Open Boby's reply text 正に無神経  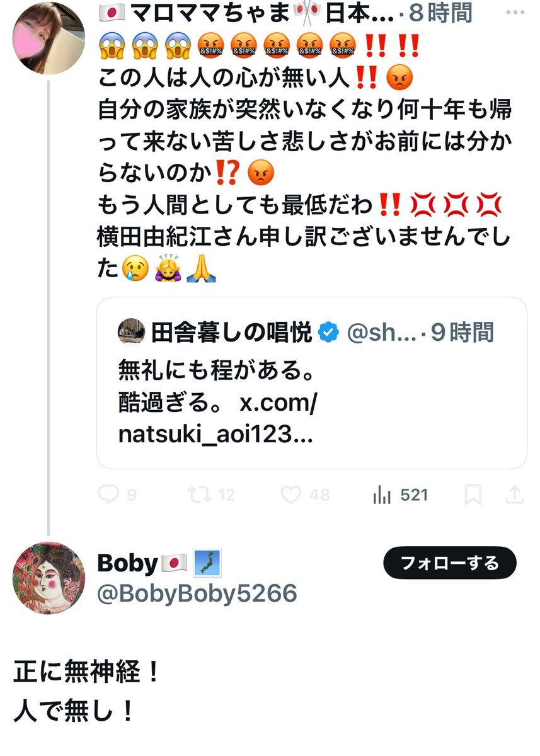pyautogui.click(x=87, y=673)
